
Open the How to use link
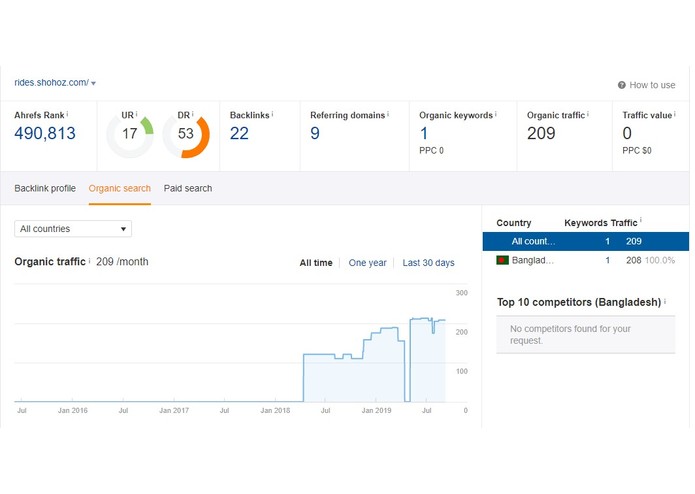[652, 85]
